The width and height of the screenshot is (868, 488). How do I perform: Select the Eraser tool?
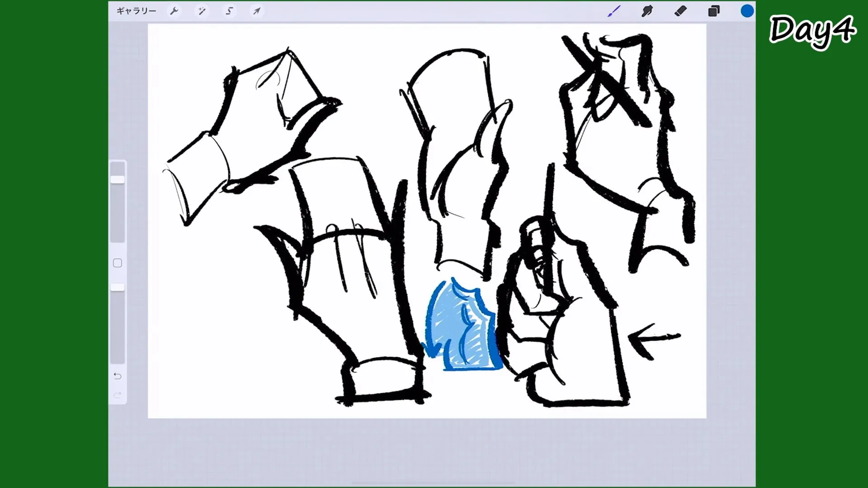680,11
